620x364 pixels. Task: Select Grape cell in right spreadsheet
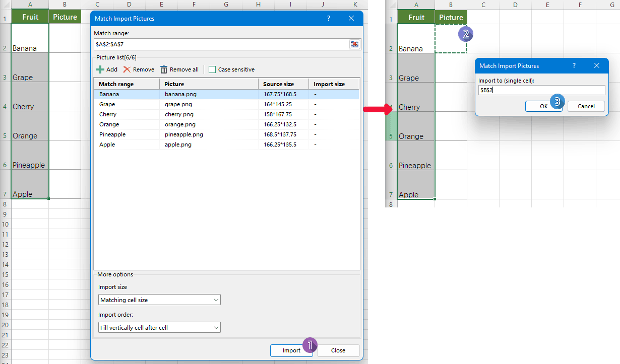(416, 68)
